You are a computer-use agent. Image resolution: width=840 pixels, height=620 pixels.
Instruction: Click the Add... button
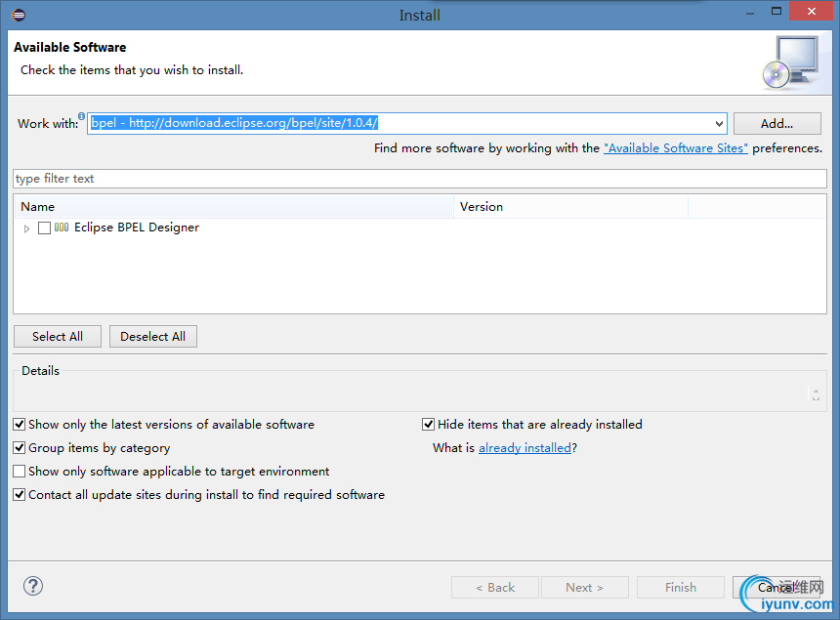[777, 124]
